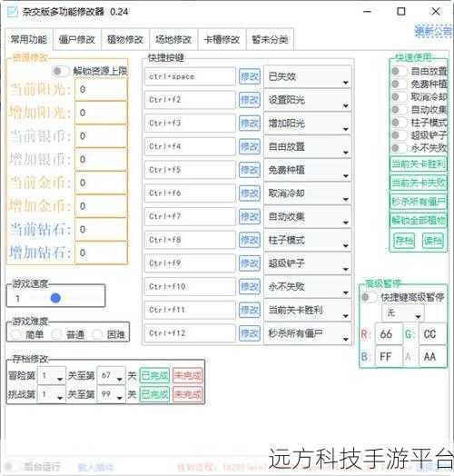Click the 增加钻石 value field

click(x=101, y=253)
